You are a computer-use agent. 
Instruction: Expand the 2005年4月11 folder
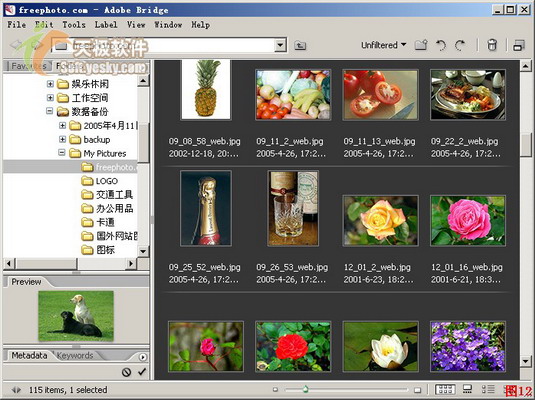point(62,125)
